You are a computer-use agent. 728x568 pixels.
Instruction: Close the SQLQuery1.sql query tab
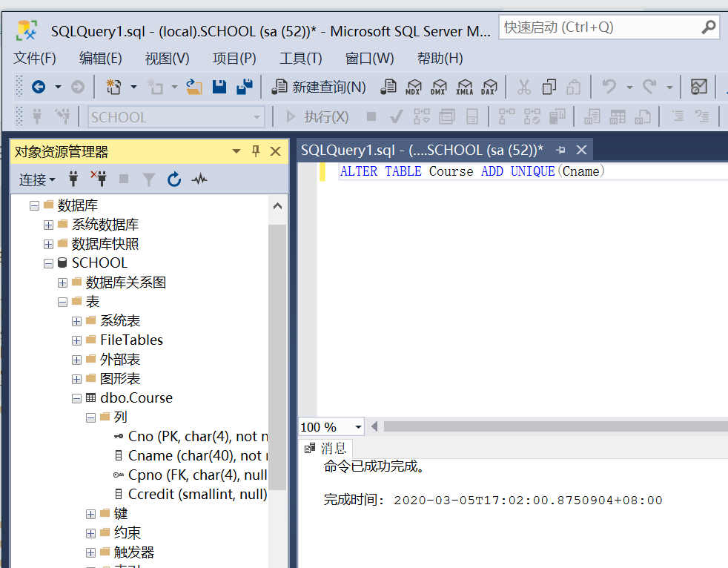(x=581, y=150)
